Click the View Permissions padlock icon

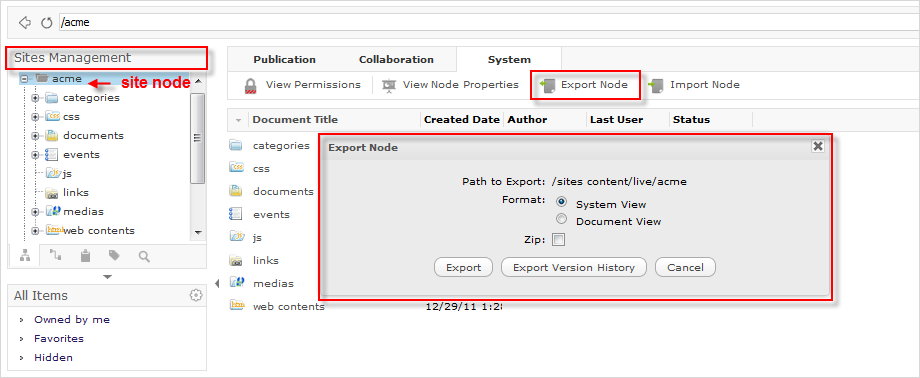(251, 86)
